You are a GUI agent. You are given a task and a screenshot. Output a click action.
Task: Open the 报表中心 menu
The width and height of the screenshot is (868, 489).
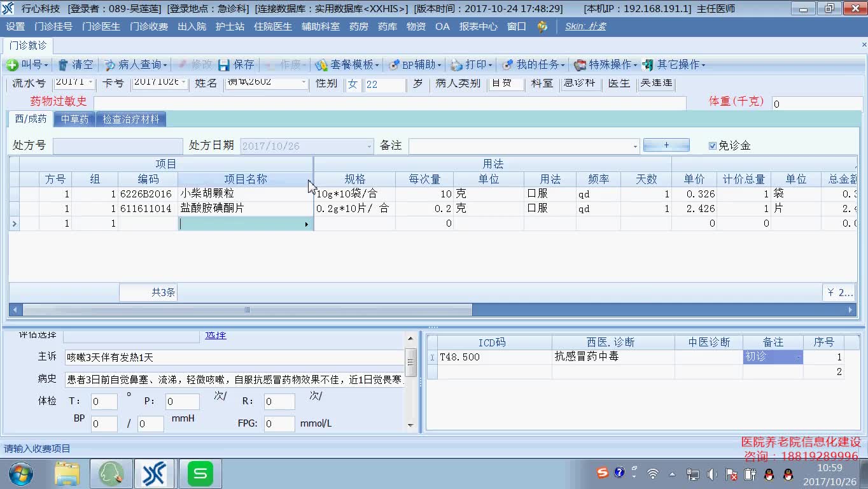[x=479, y=27]
